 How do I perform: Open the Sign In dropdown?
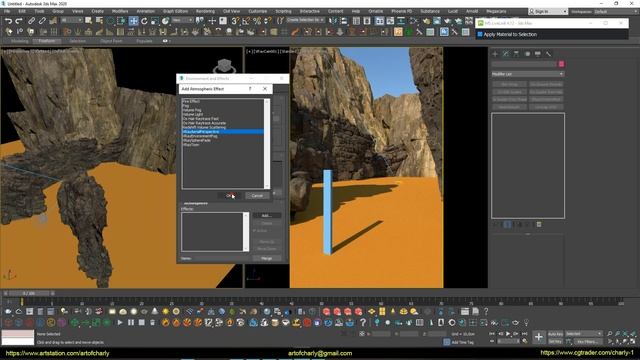(548, 11)
